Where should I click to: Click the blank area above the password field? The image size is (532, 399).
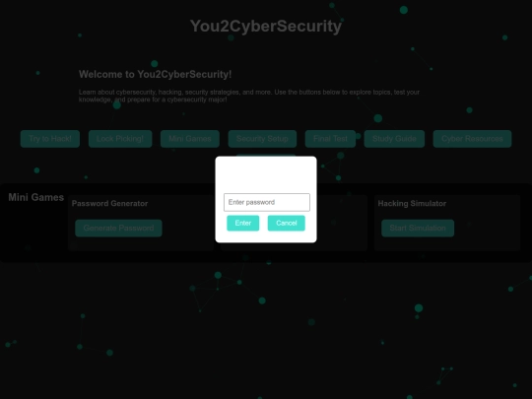[266, 175]
